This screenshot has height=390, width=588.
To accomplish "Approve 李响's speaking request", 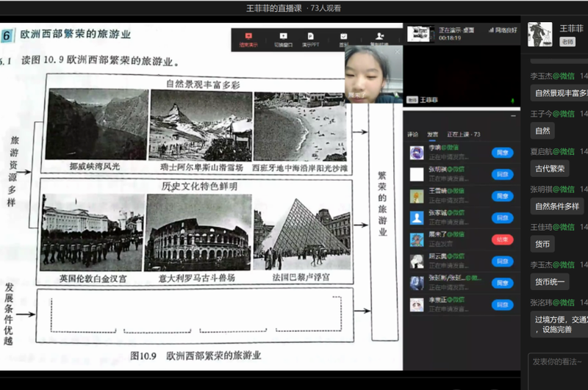I will (502, 153).
